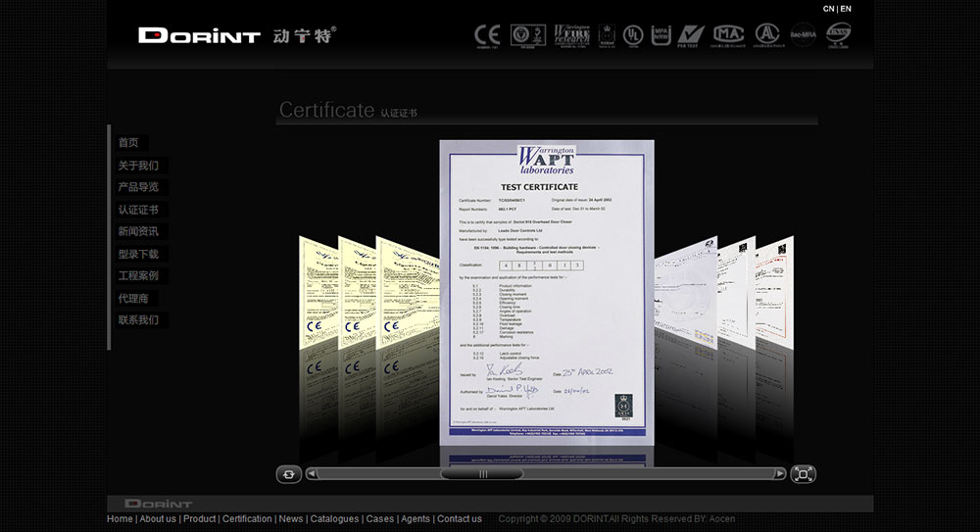Screen dimensions: 980x532
Task: Open 联系我们 in the sidebar menu
Action: pos(139,320)
